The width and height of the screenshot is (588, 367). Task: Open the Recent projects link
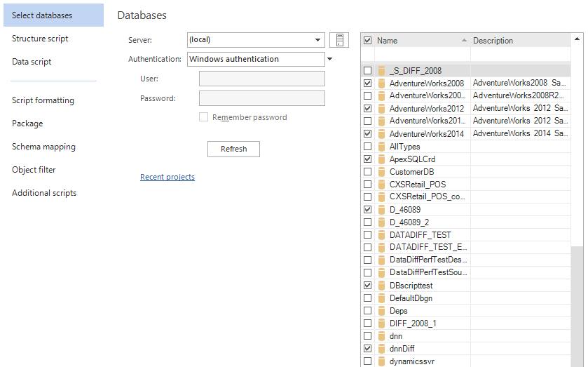167,177
